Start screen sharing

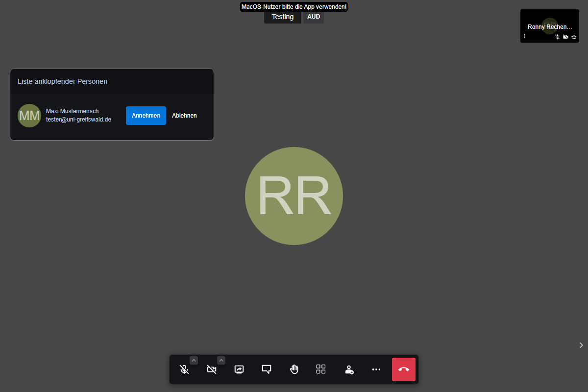click(x=239, y=369)
